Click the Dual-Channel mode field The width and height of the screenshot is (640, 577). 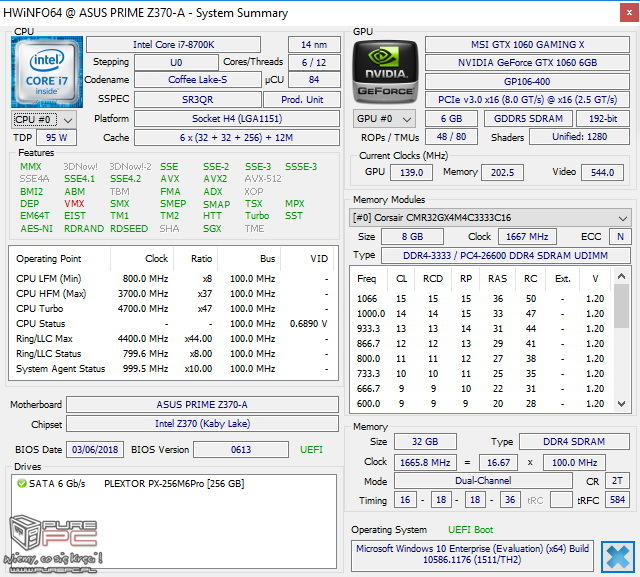pyautogui.click(x=483, y=481)
